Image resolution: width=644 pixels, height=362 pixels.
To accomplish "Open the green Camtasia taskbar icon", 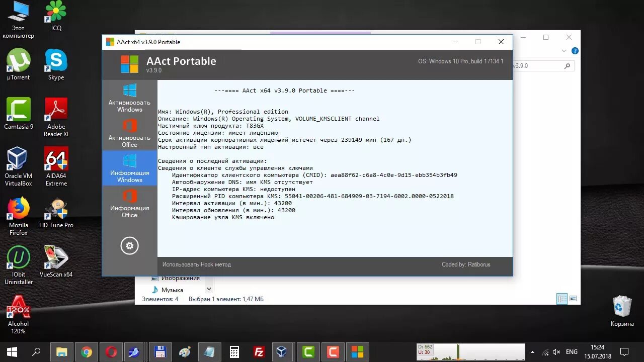I will (308, 351).
